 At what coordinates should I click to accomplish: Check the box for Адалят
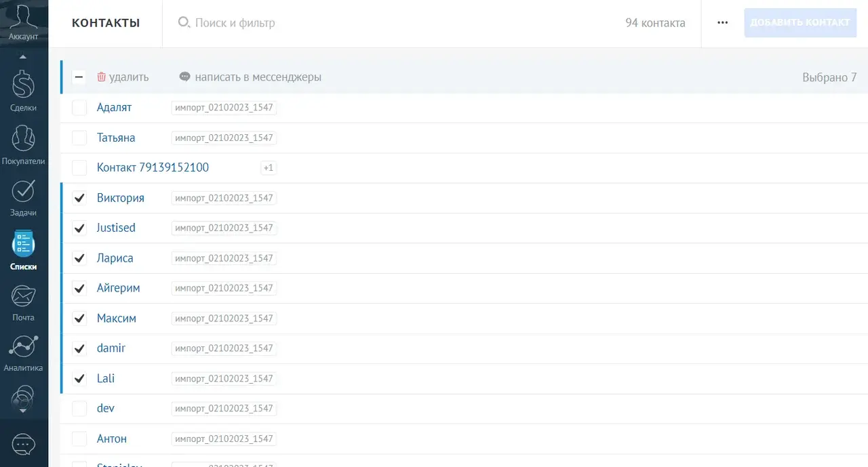79,108
